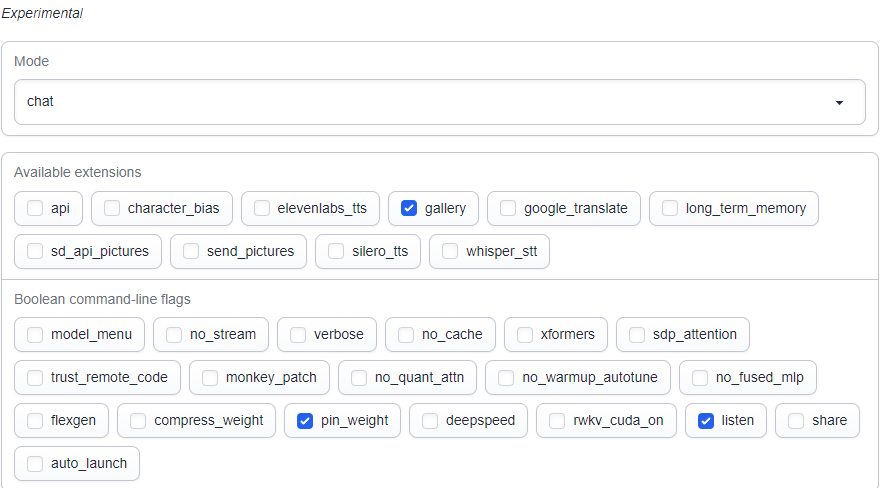Enable the share flag
Screen dimensions: 887x488
click(796, 421)
